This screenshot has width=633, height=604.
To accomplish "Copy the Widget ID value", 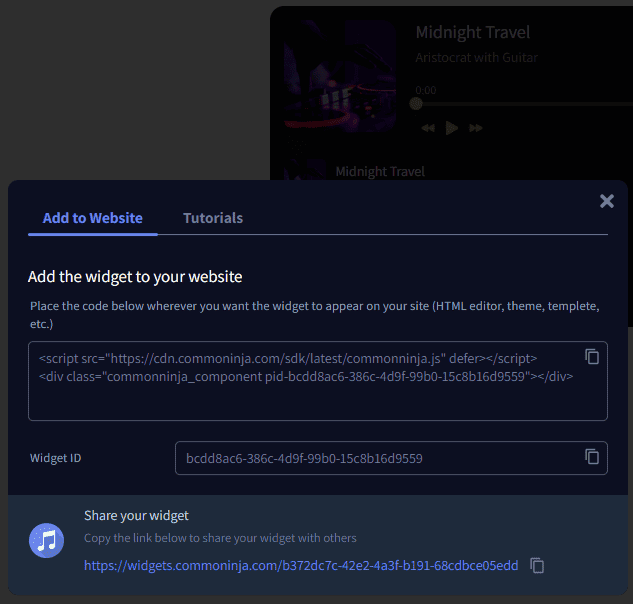I will tap(592, 457).
